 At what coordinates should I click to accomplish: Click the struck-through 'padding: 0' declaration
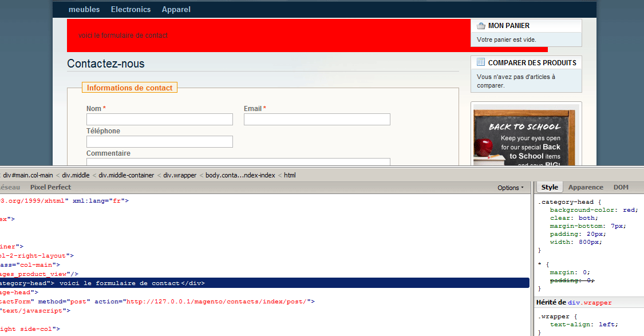[x=572, y=280]
